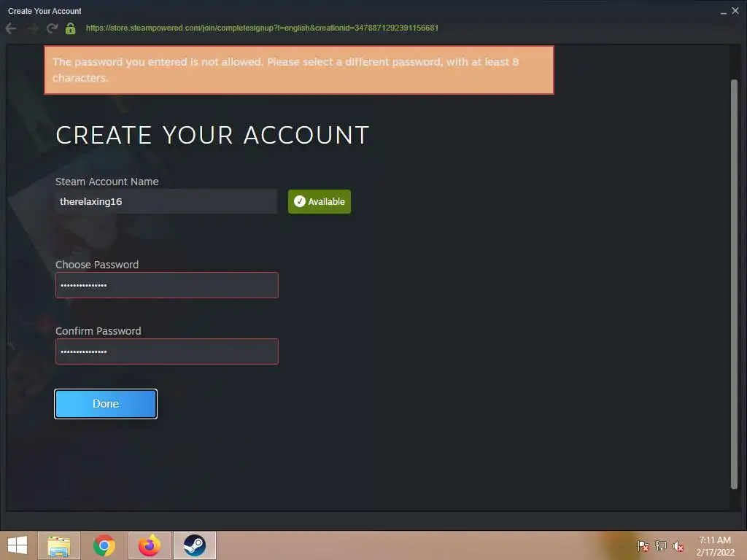
Task: Click the Done button
Action: (x=106, y=404)
